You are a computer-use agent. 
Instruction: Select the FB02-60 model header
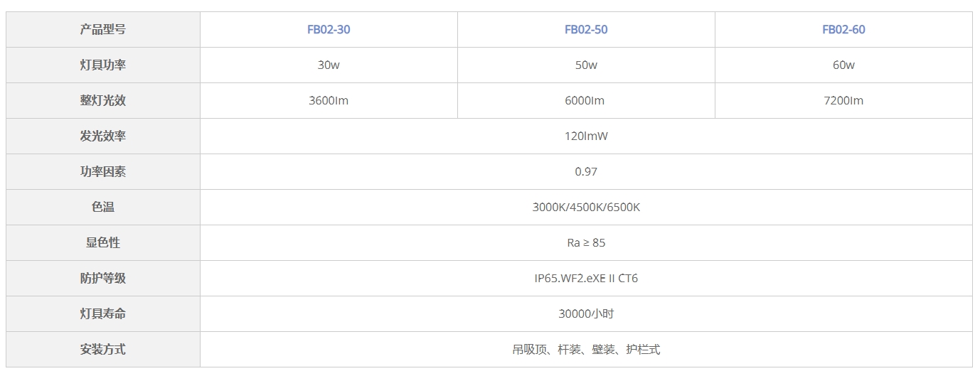pos(843,30)
